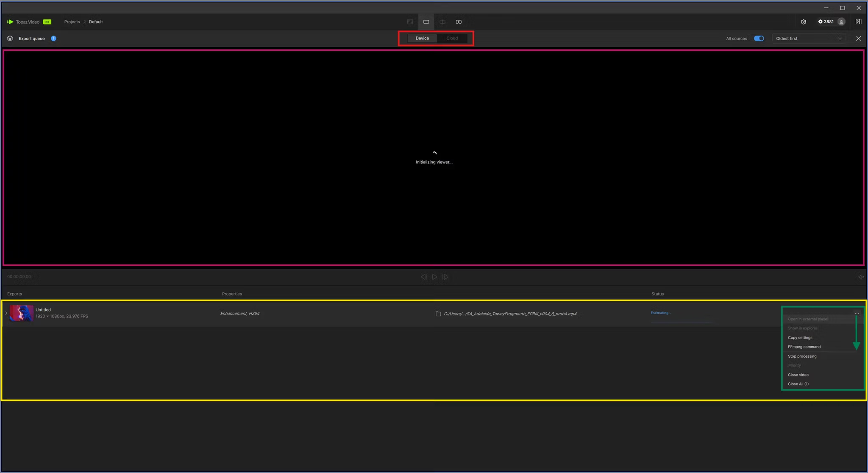Click FFmpeg command menu item
Viewport: 868px width, 473px height.
[x=804, y=347]
